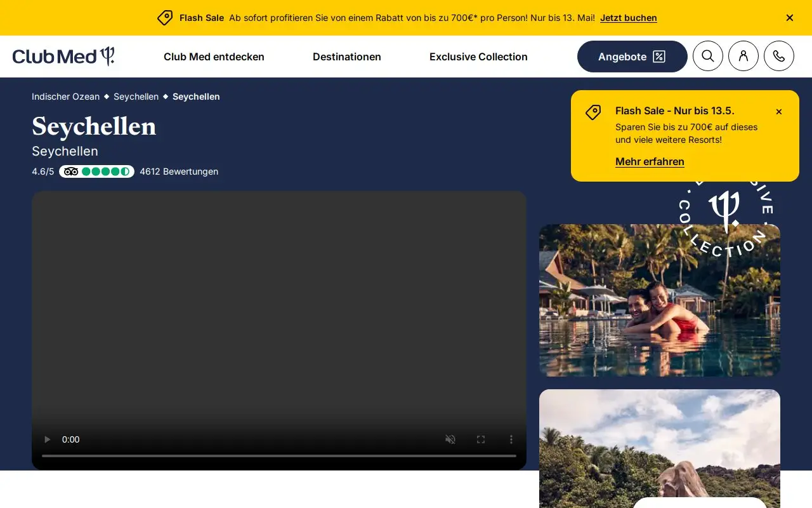812x508 pixels.
Task: Open Exclusive Collection menu
Action: click(x=478, y=57)
